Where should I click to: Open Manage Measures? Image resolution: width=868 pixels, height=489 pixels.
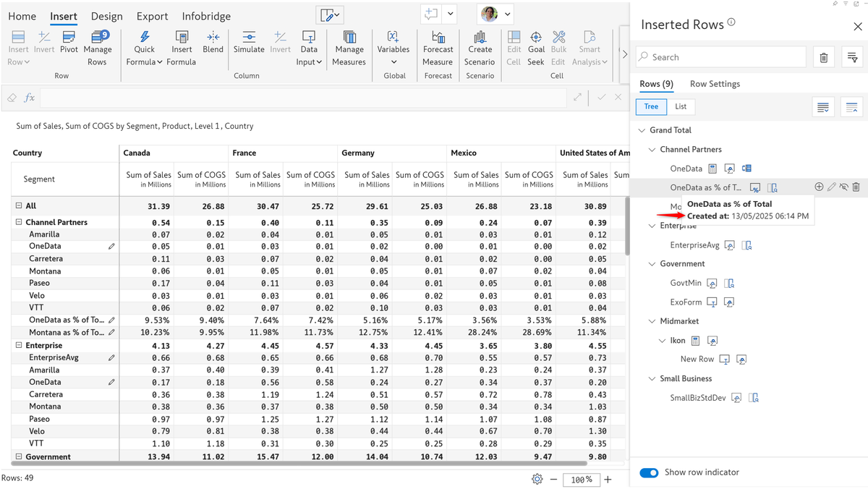click(349, 38)
